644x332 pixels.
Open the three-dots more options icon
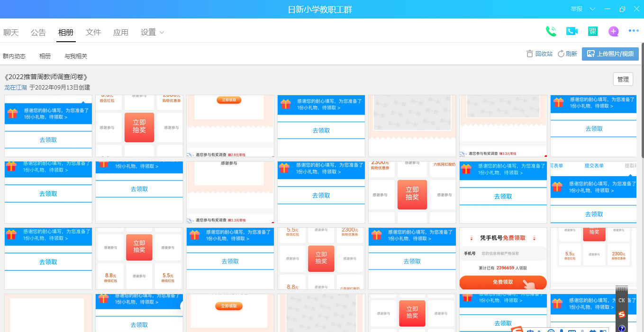[x=634, y=31]
